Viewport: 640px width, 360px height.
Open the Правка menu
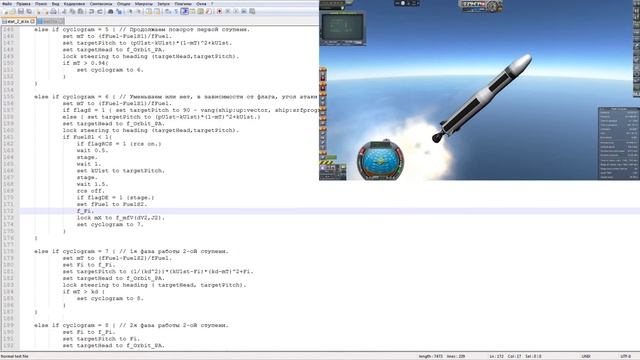(23, 4)
